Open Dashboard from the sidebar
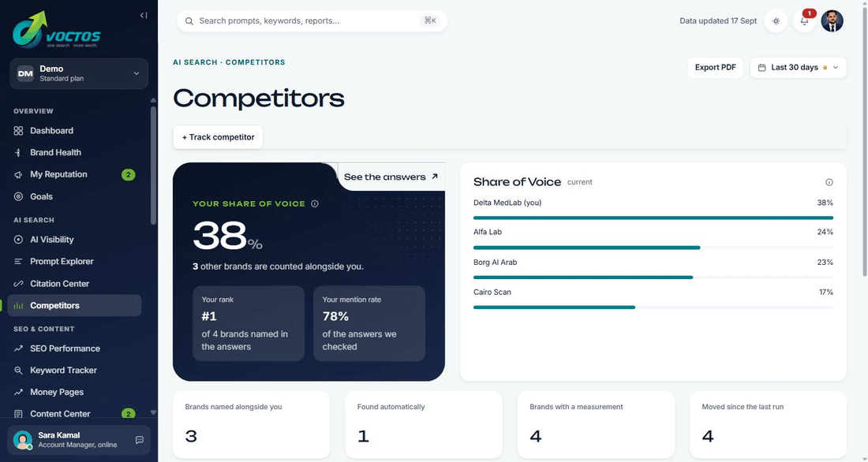This screenshot has width=868, height=462. point(74,131)
